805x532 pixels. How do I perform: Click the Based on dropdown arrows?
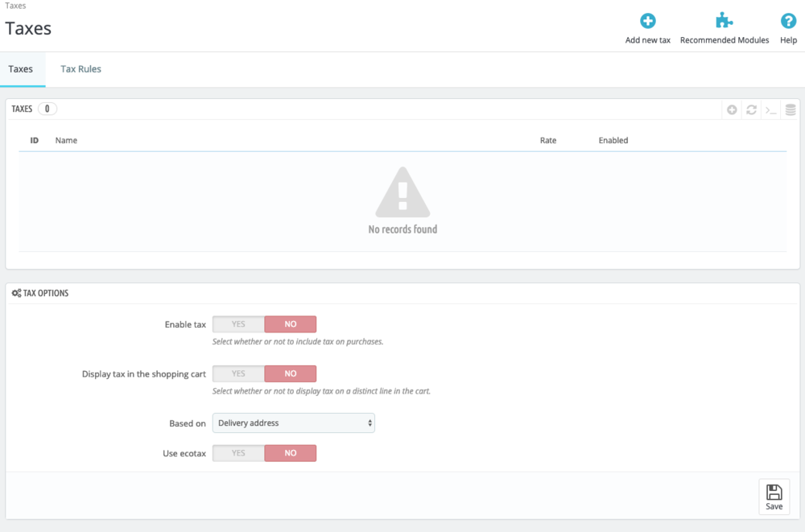point(369,423)
